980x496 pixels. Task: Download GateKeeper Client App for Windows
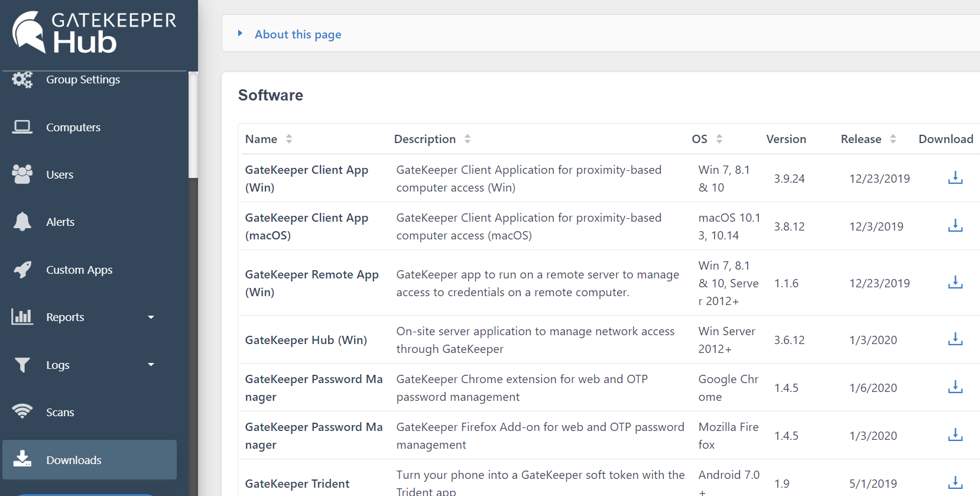pyautogui.click(x=955, y=178)
